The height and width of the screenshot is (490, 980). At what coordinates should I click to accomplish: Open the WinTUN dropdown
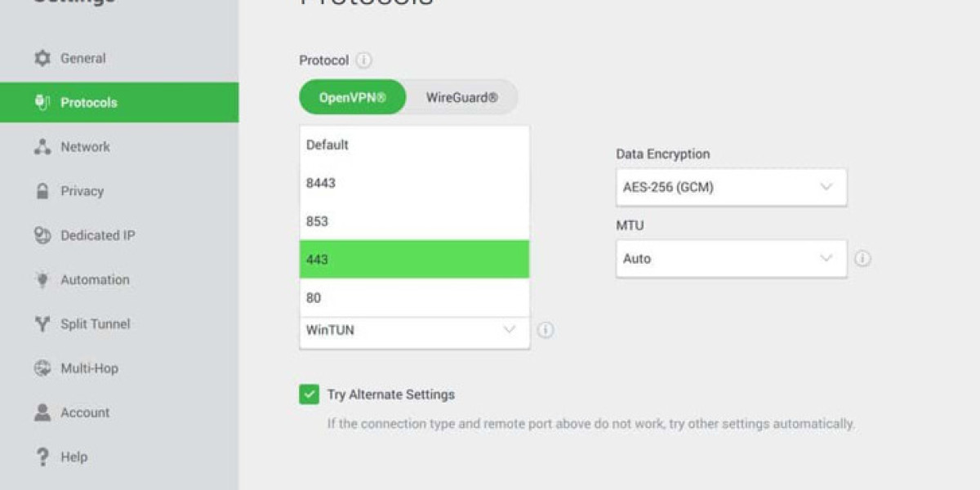[414, 331]
